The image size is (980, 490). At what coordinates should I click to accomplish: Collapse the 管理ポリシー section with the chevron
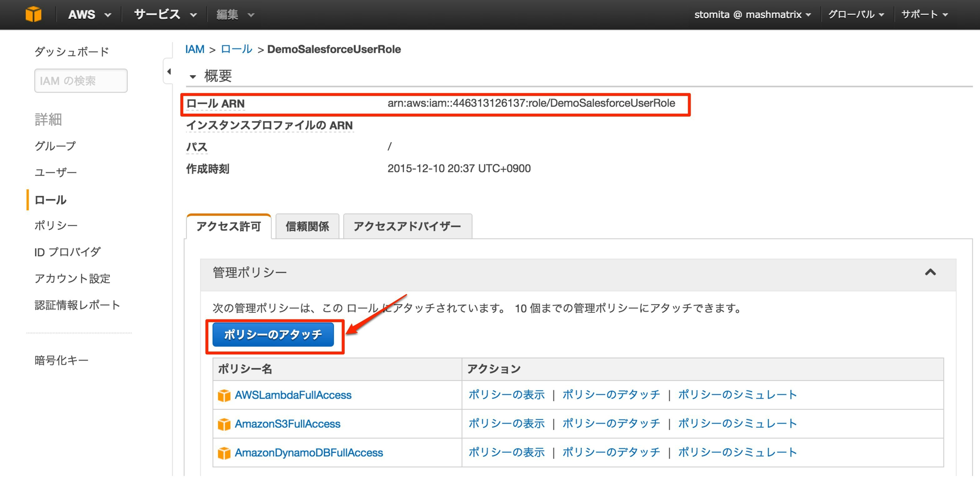930,272
